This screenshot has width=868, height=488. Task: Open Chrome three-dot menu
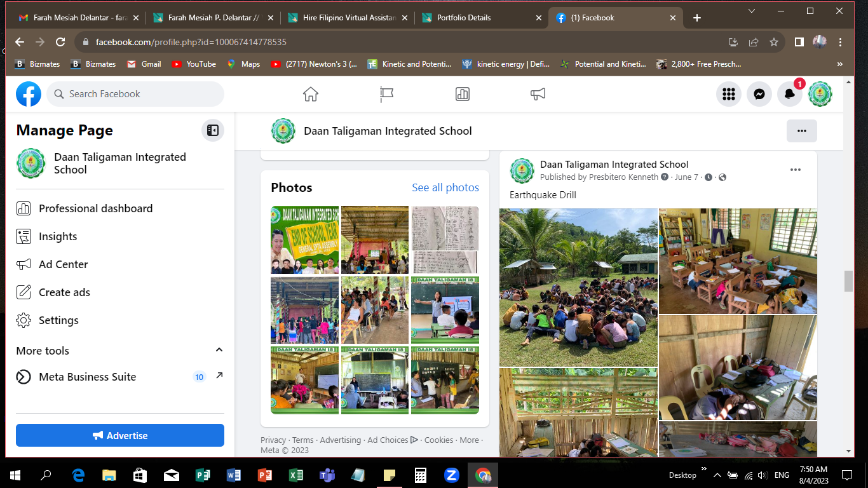pos(841,42)
